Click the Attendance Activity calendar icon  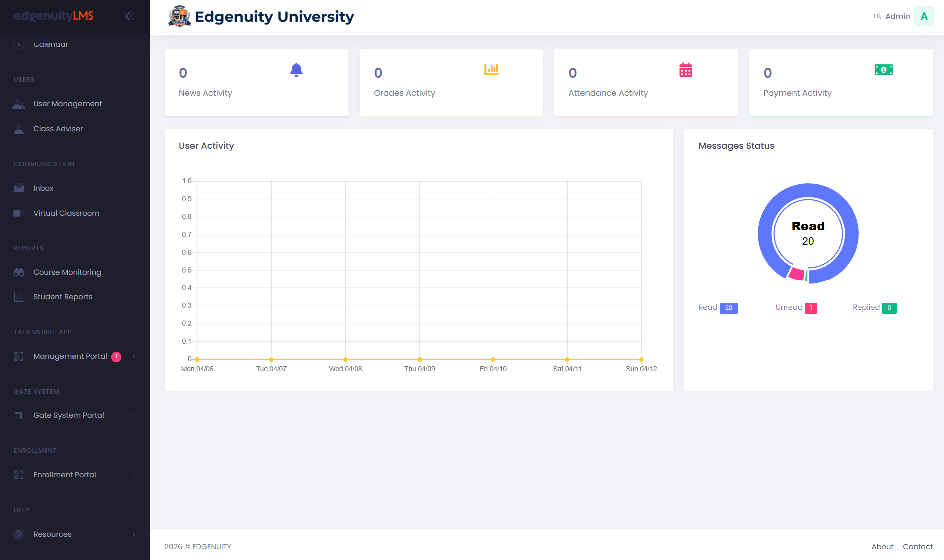click(686, 70)
